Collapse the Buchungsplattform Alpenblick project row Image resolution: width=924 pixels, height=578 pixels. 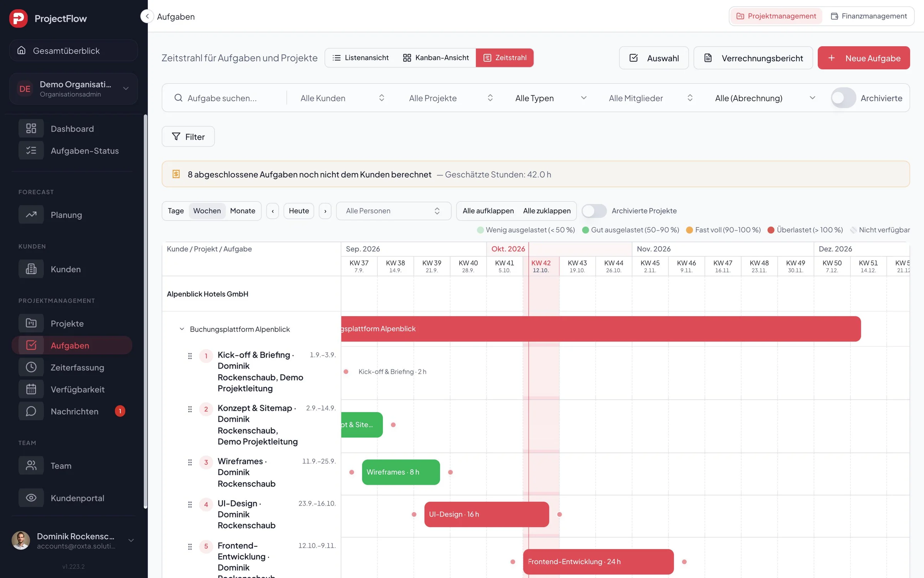coord(182,329)
